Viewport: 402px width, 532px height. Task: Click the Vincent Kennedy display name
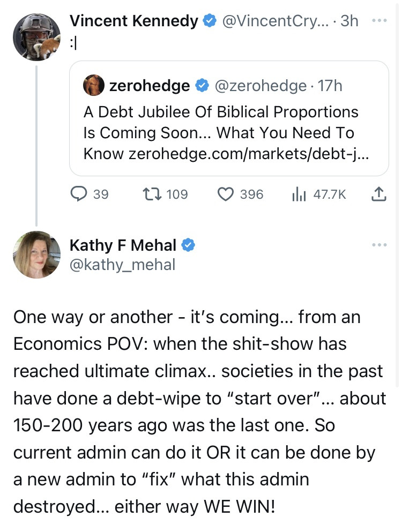pyautogui.click(x=134, y=21)
